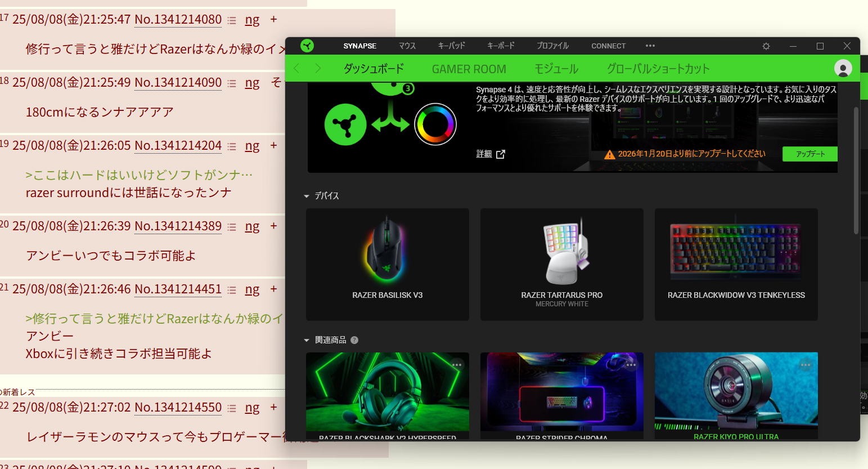This screenshot has height=469, width=868.
Task: Open the Razer Strider Chroma product image
Action: click(562, 392)
